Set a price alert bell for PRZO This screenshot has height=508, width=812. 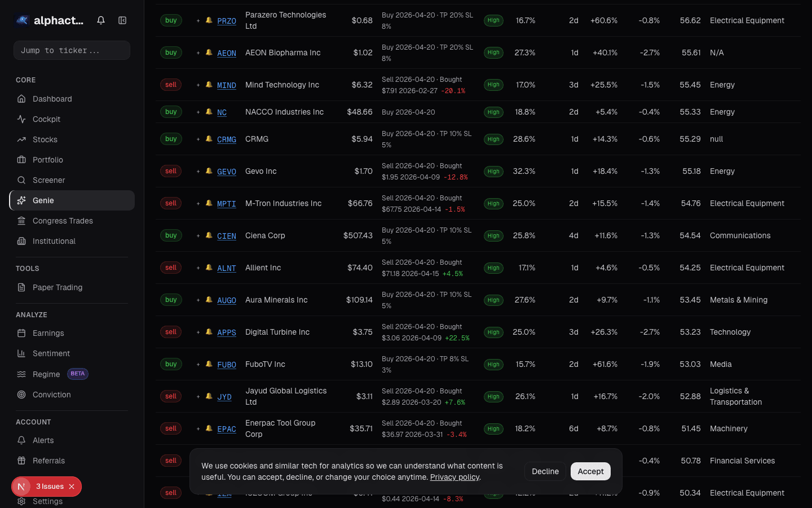209,20
